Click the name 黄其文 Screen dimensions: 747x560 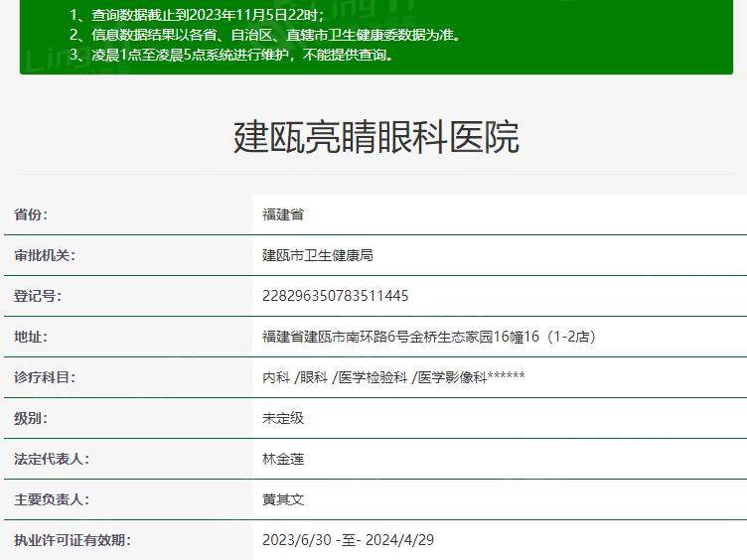283,499
